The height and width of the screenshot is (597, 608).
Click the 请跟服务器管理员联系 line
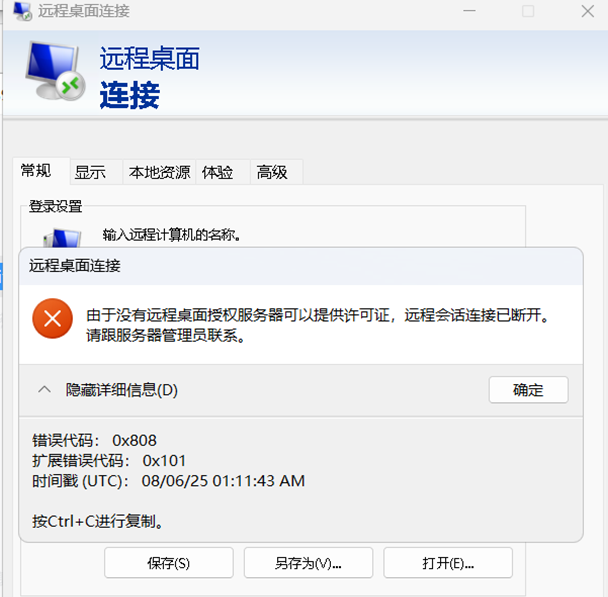click(x=165, y=335)
